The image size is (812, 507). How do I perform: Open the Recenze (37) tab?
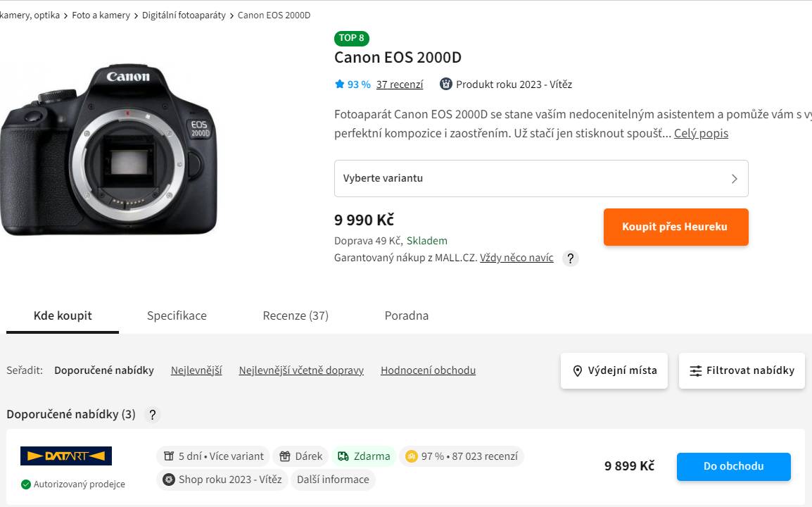296,315
